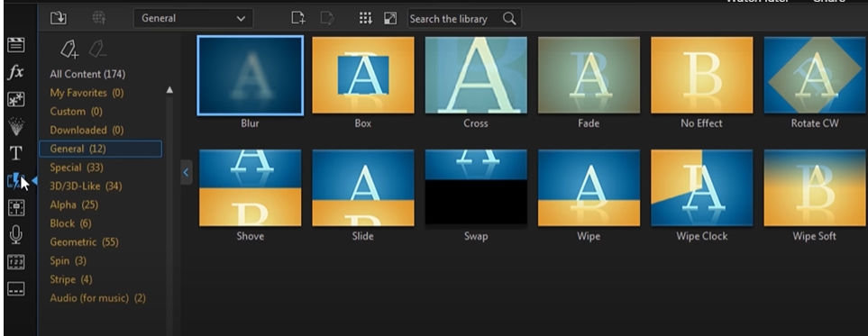The height and width of the screenshot is (336, 868).
Task: Select the Rotate CW transition thumbnail
Action: point(815,76)
